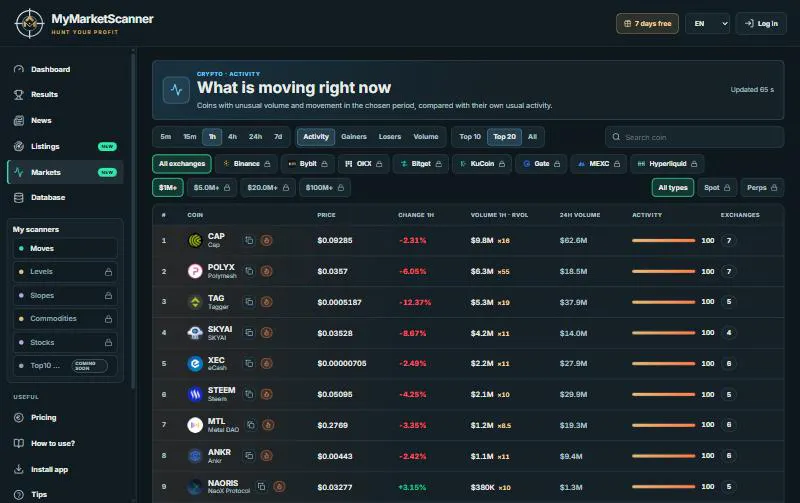Filter by Hyperliquid exchange

point(667,164)
